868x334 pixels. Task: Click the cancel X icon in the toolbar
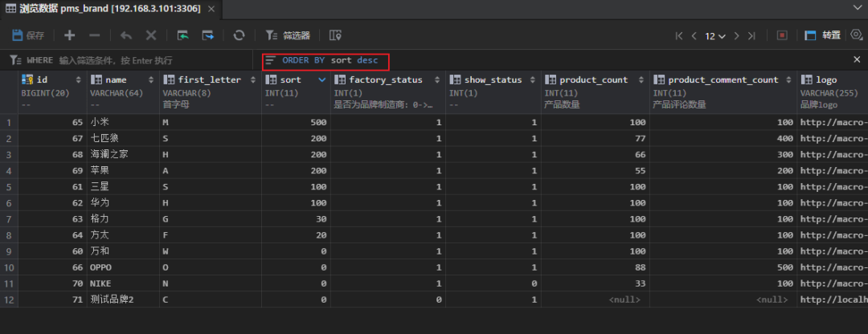[x=150, y=35]
